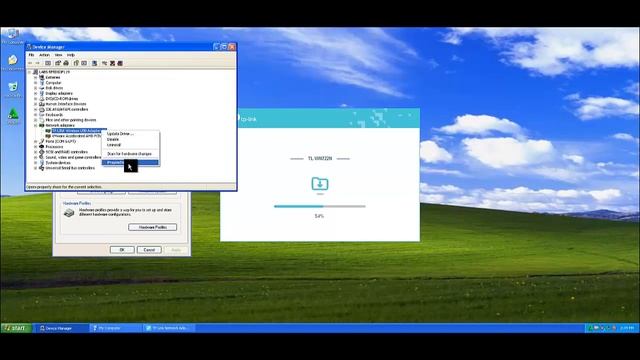The width and height of the screenshot is (640, 360).
Task: Select the VMware Accelerated AMD PCNet adapter
Action: (76, 136)
